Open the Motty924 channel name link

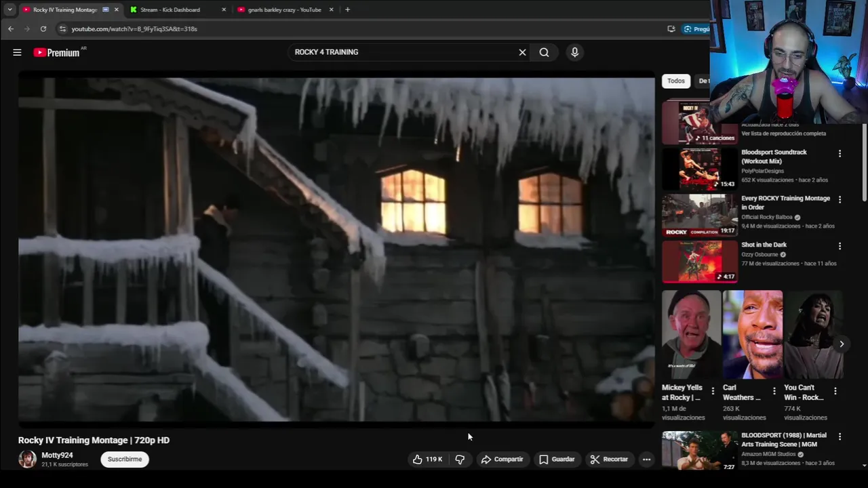coord(57,455)
